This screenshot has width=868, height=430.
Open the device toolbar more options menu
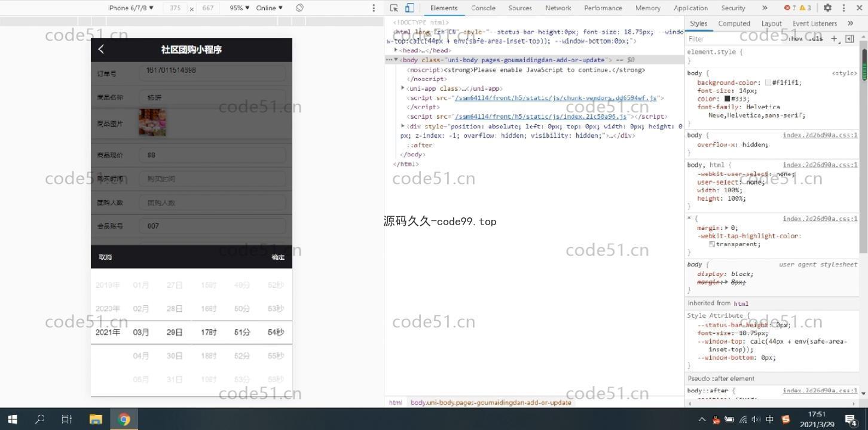pos(374,8)
